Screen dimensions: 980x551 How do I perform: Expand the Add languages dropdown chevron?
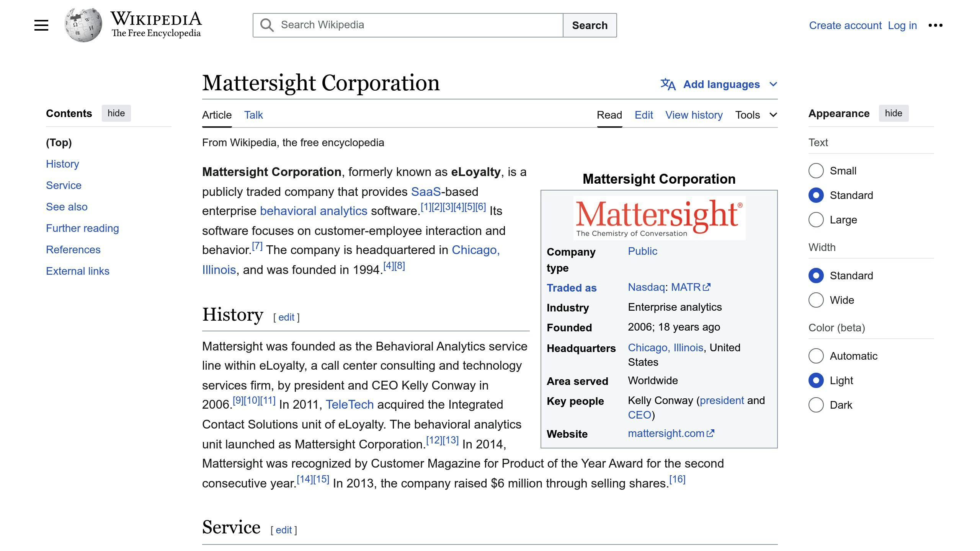coord(773,84)
